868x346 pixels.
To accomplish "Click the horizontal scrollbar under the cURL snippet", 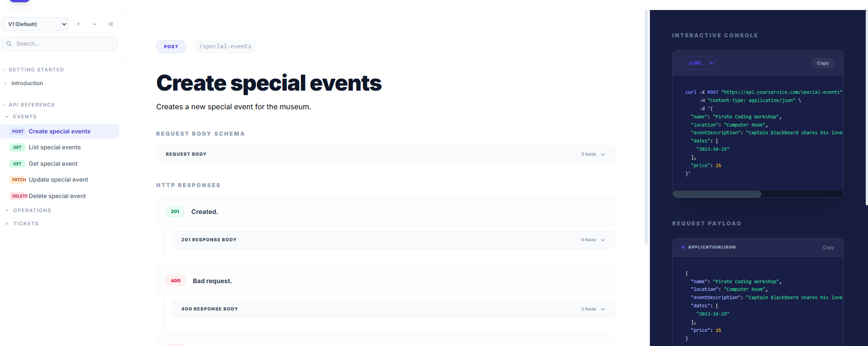I will [x=717, y=194].
